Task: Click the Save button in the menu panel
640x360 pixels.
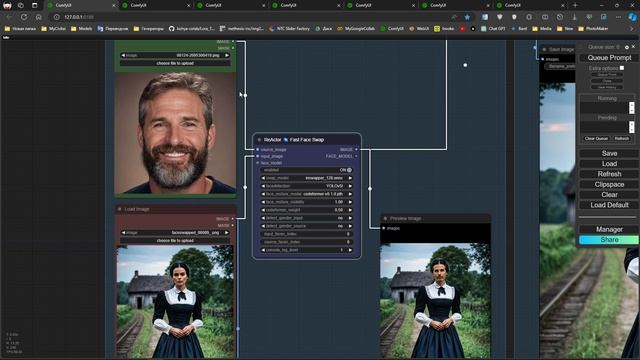Action: (609, 153)
